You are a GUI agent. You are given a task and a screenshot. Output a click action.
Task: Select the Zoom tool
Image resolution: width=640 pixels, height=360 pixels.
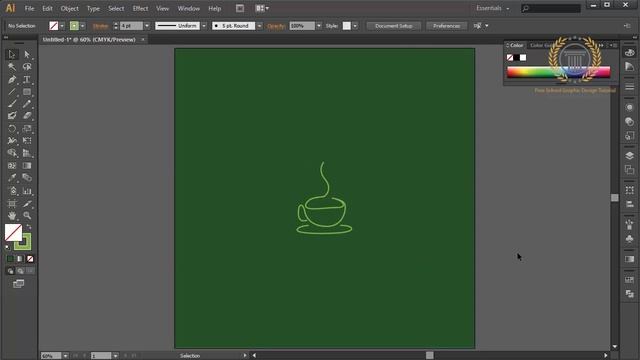(27, 215)
